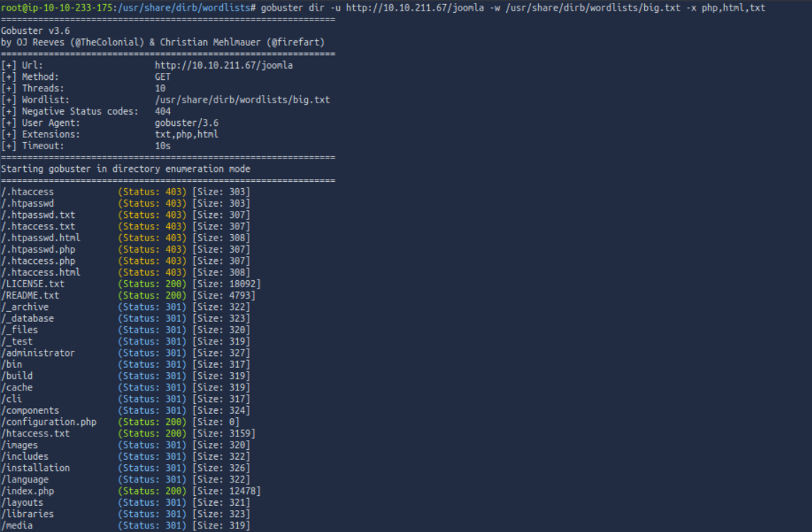Click the Gobuster v3.6 version header

coord(35,31)
